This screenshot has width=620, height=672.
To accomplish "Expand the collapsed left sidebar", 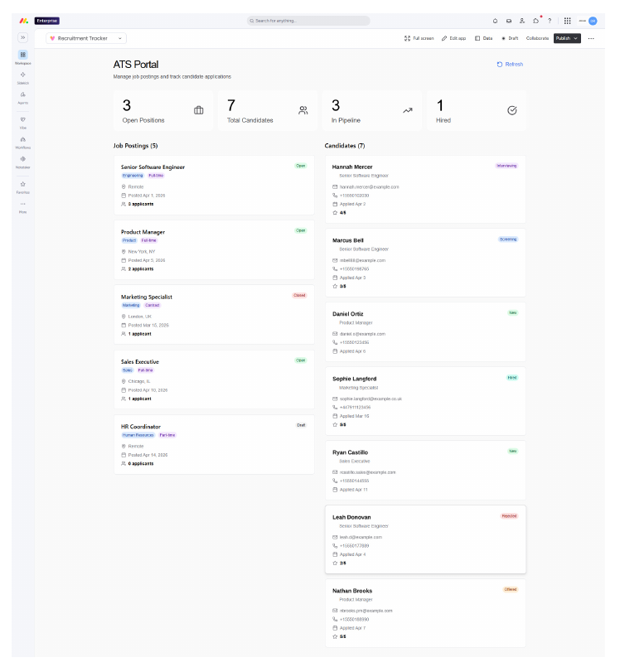I will [x=22, y=38].
